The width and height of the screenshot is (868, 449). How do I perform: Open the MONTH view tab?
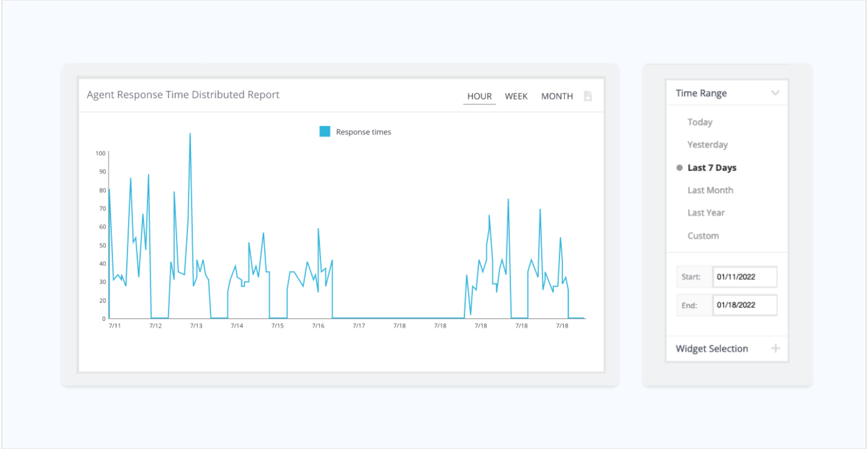pos(556,96)
